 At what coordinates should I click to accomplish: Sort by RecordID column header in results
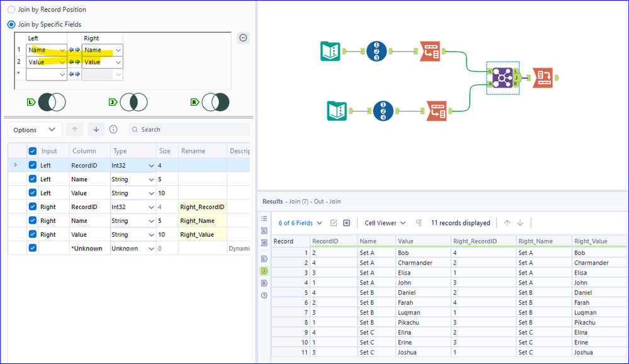(x=334, y=241)
